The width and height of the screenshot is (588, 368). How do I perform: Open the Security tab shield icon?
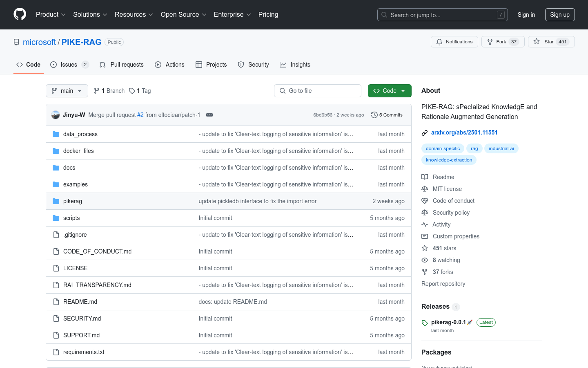[x=241, y=65]
